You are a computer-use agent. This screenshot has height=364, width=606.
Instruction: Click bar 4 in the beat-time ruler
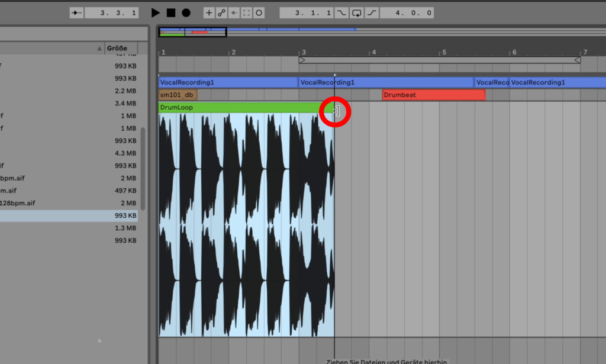click(374, 52)
